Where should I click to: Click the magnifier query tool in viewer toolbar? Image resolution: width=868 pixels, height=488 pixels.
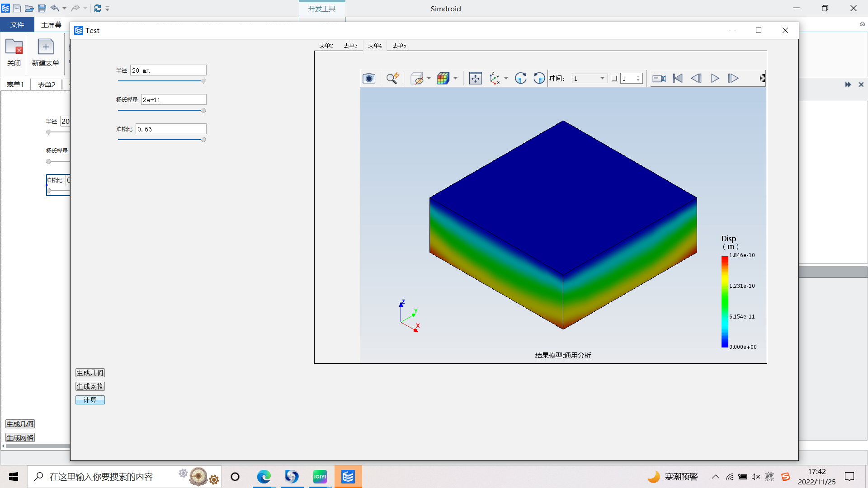point(392,79)
